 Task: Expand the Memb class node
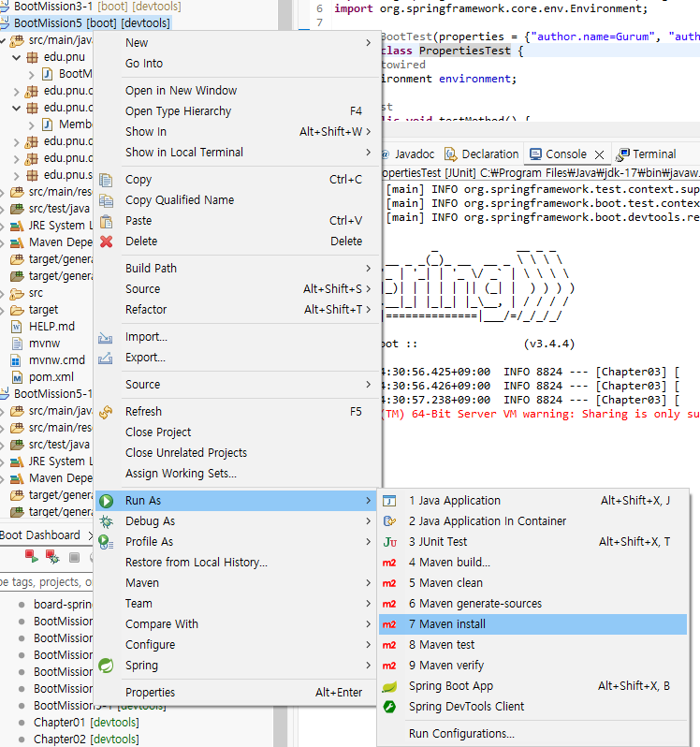[32, 124]
